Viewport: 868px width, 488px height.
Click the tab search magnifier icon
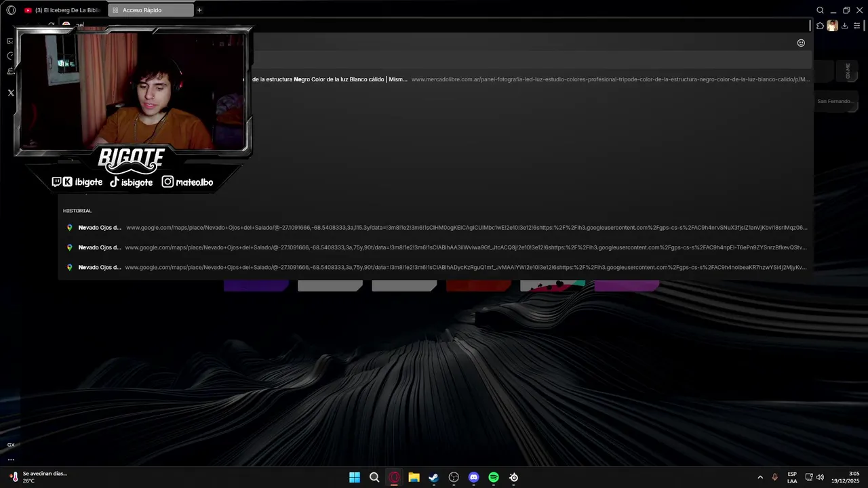coord(820,10)
